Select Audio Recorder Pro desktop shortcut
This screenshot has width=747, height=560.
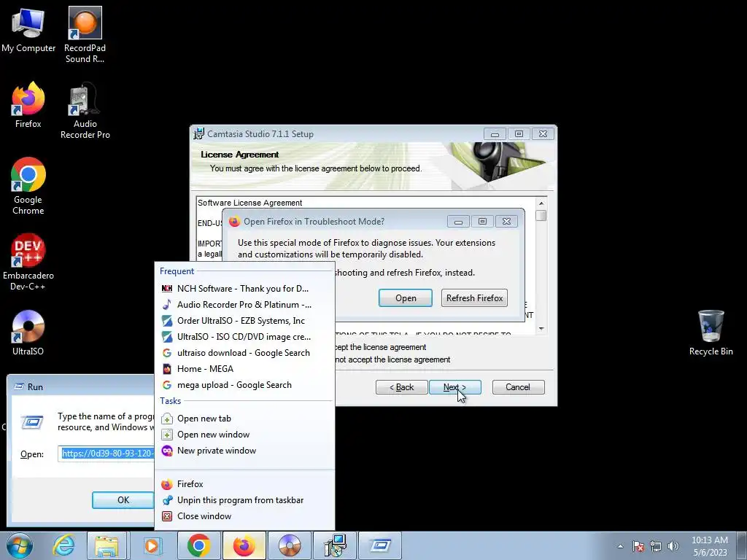(x=85, y=111)
